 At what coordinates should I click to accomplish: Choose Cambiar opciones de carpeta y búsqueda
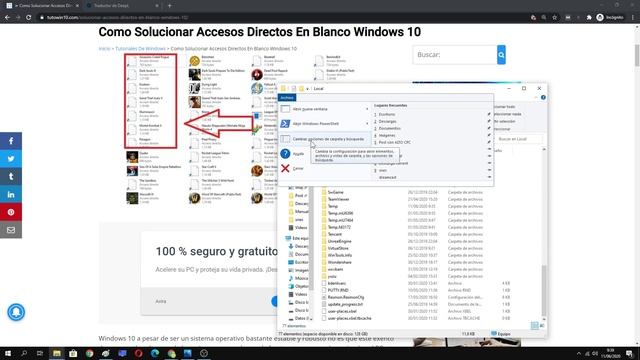pos(324,139)
